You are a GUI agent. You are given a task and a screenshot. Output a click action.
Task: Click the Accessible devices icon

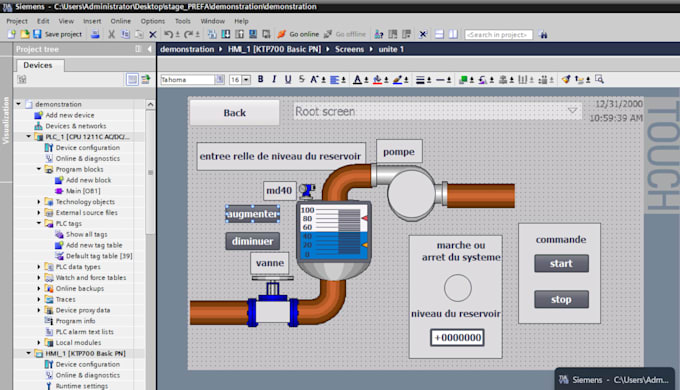[x=379, y=34]
